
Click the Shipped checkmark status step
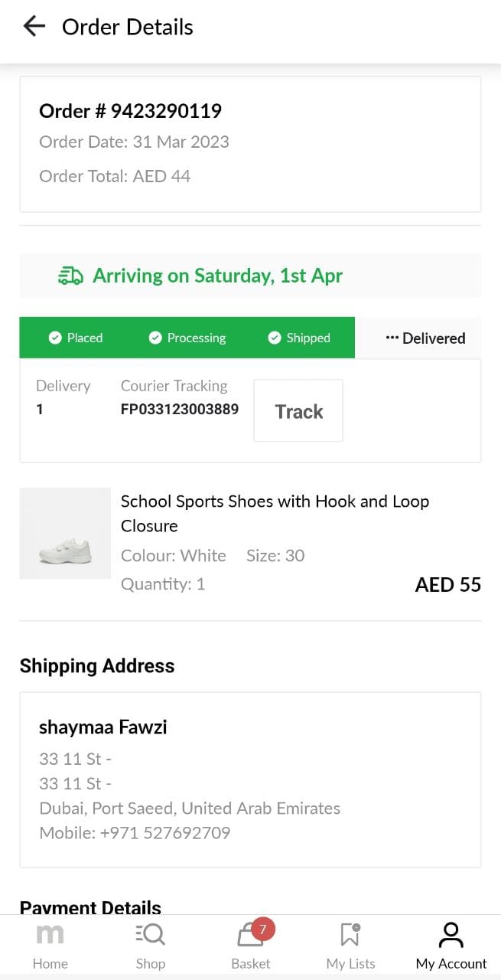298,338
